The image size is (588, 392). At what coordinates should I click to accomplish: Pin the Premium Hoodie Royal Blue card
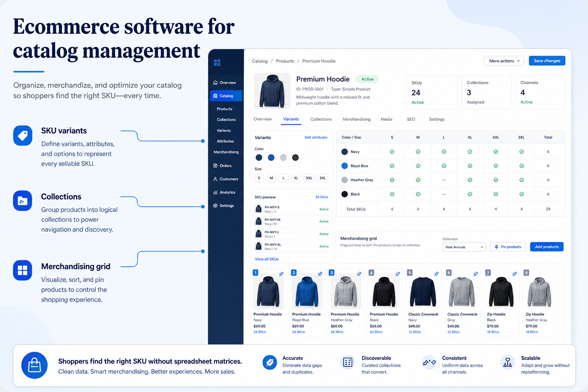(320, 274)
